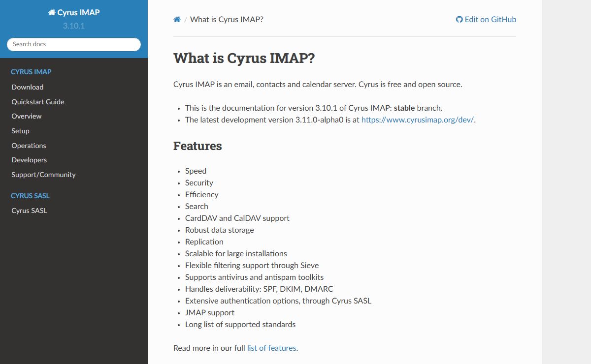The width and height of the screenshot is (591, 364).
Task: Click 'Extensive authentication options' item
Action: click(x=278, y=301)
